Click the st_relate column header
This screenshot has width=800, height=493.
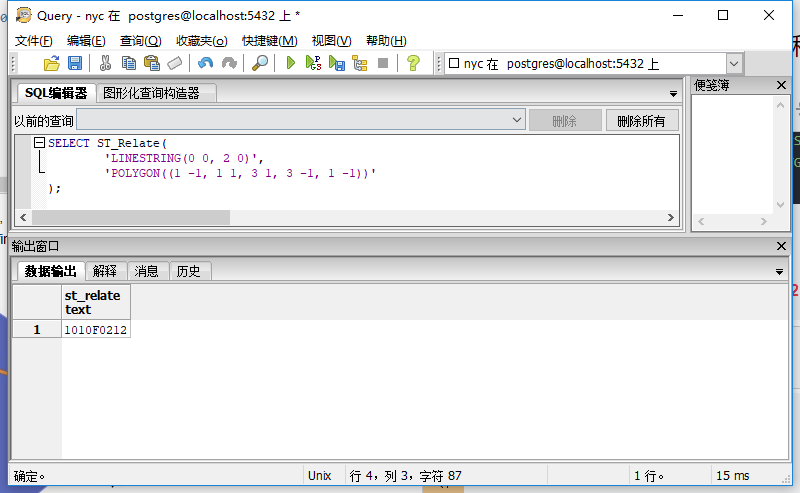96,302
